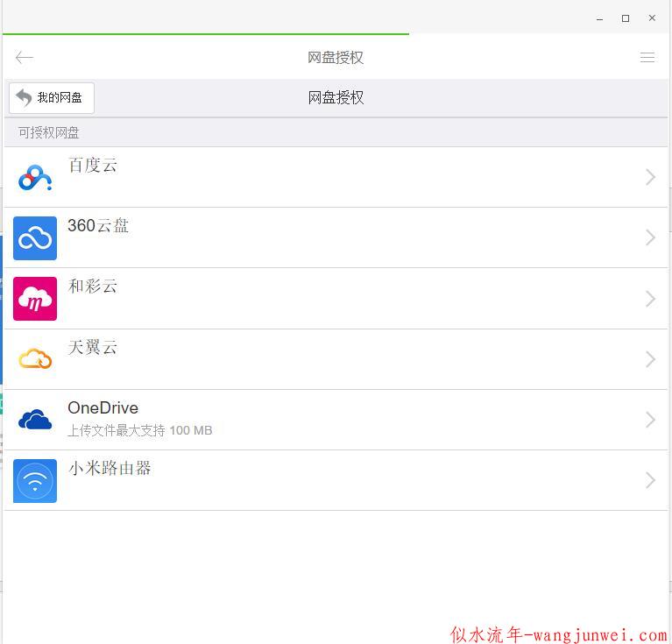Viewport: 672px width, 644px height.
Task: Close the window
Action: (652, 18)
